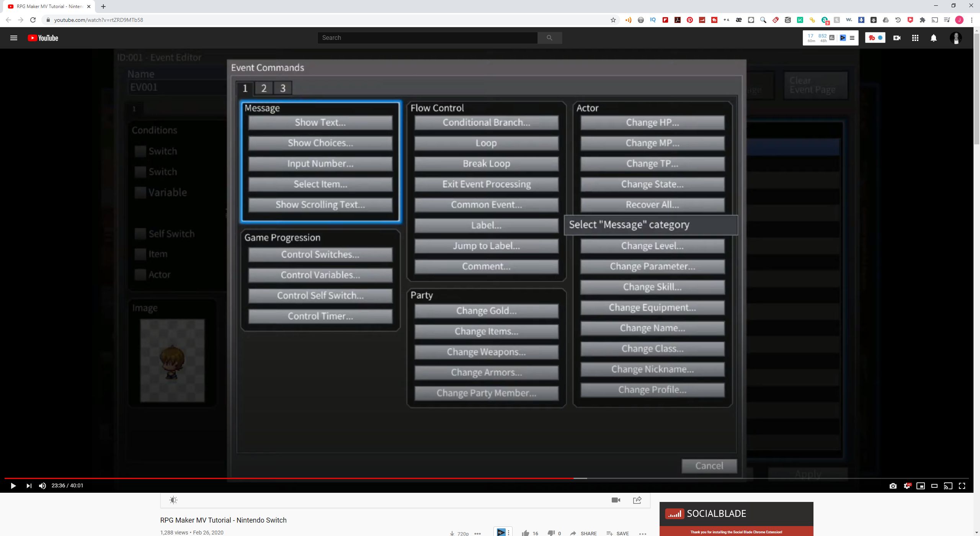
Task: Open a new browser tab
Action: pos(103,7)
